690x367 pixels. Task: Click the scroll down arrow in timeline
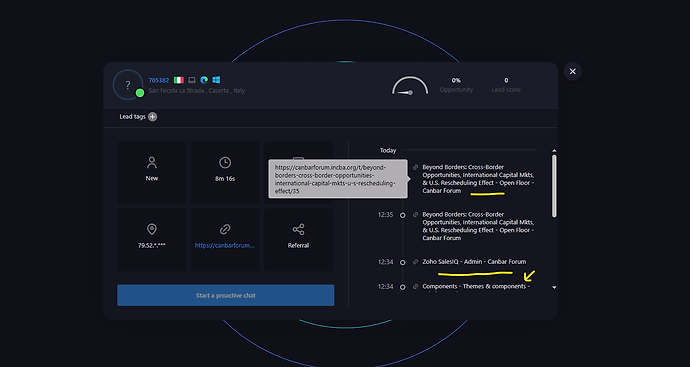pos(554,287)
